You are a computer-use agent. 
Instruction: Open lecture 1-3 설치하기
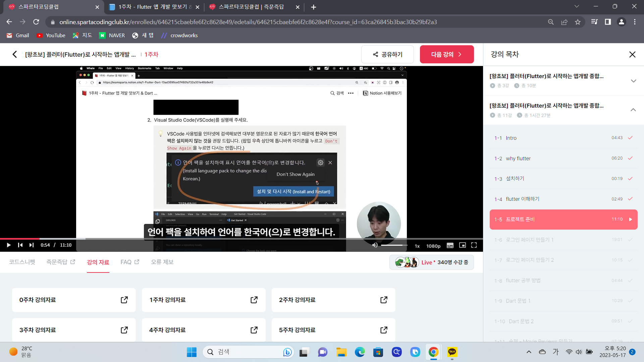click(563, 179)
